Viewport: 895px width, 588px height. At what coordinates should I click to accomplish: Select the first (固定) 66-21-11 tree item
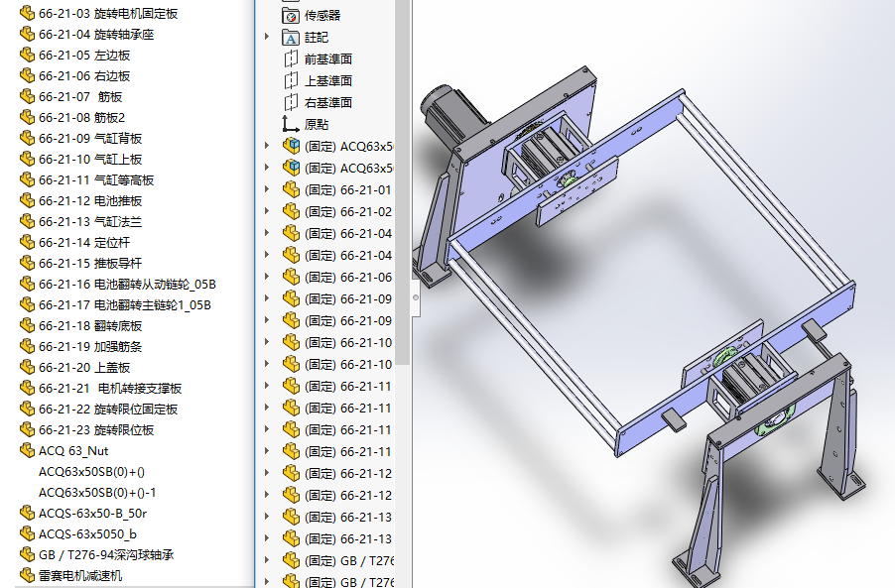tap(338, 386)
